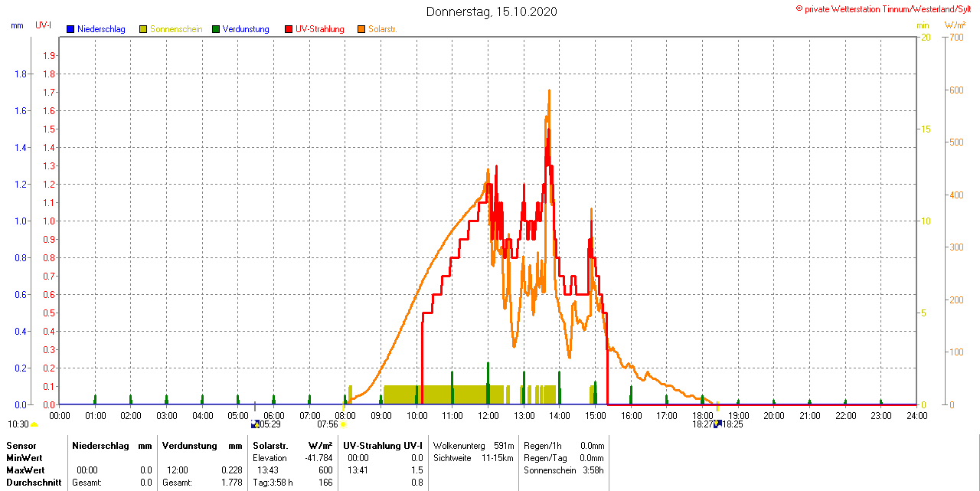The image size is (980, 491).
Task: Click the UV average value 0.8
Action: tap(417, 483)
